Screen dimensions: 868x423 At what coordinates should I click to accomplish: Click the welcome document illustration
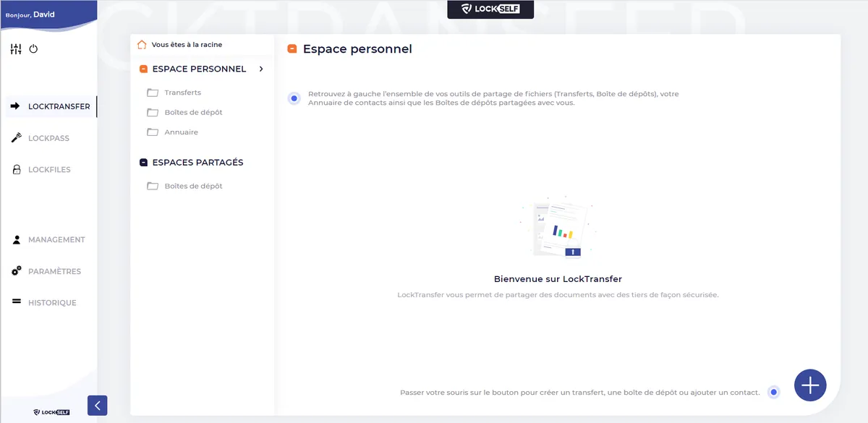coord(558,226)
